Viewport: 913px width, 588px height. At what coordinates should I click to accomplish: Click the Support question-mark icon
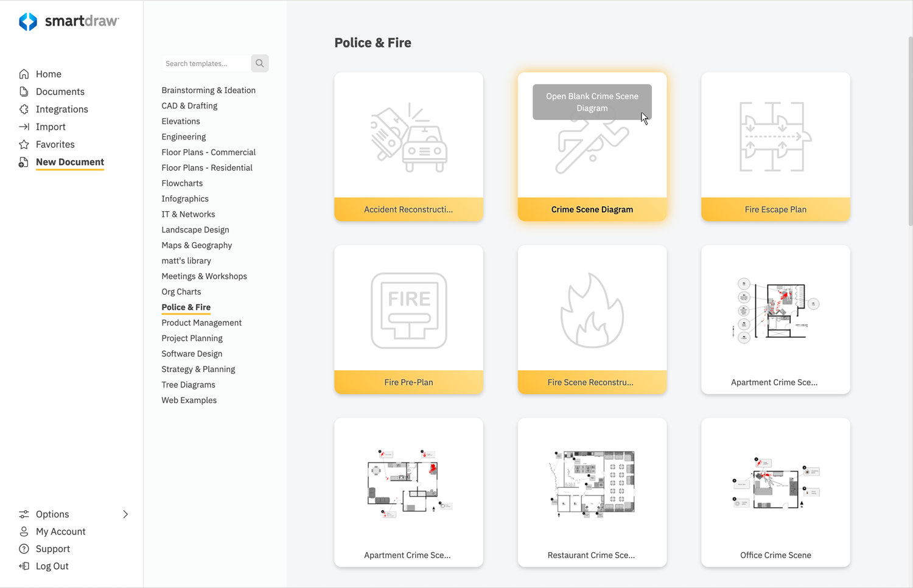(23, 548)
